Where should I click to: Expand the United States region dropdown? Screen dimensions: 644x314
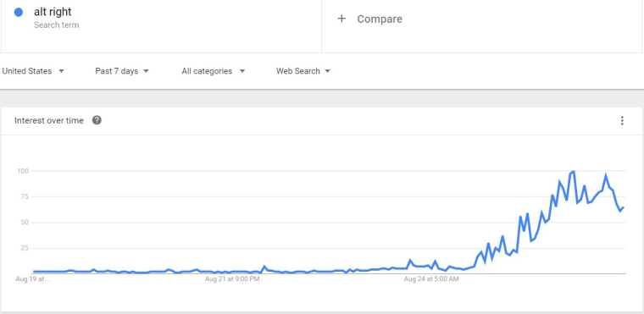[x=33, y=71]
